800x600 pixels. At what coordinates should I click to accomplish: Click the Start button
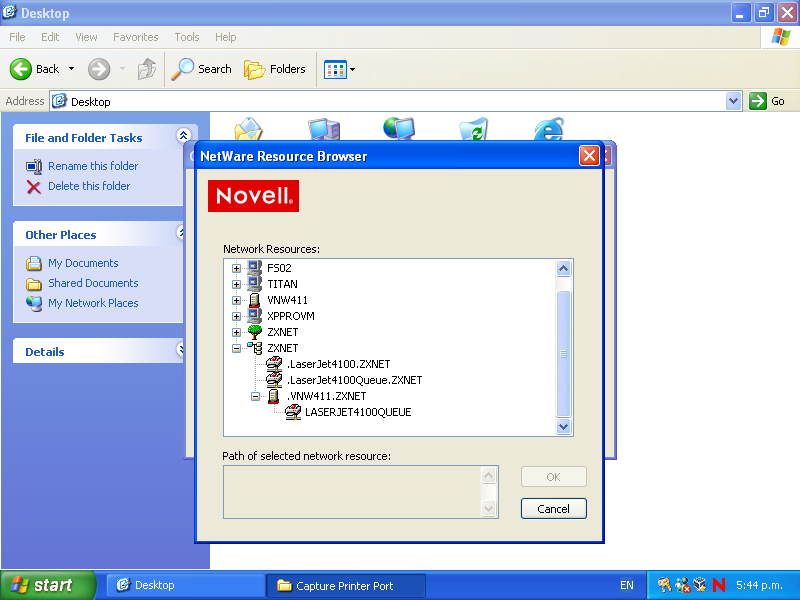click(47, 585)
